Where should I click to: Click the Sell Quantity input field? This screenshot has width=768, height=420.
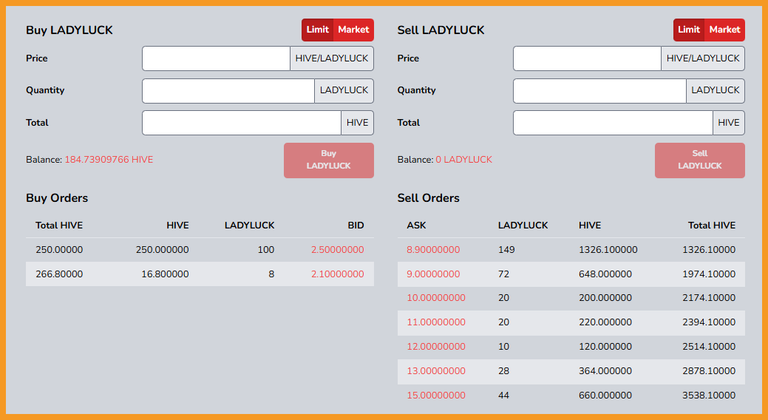pyautogui.click(x=600, y=91)
